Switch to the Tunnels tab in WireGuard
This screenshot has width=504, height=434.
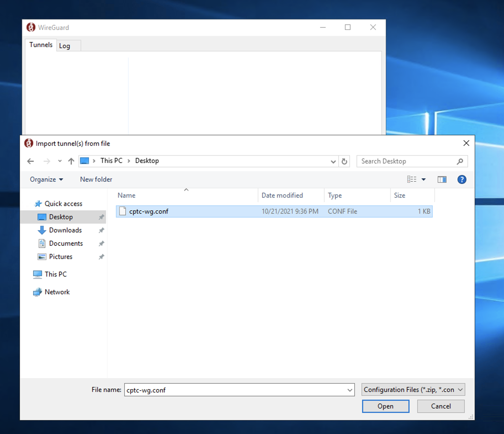(x=41, y=45)
